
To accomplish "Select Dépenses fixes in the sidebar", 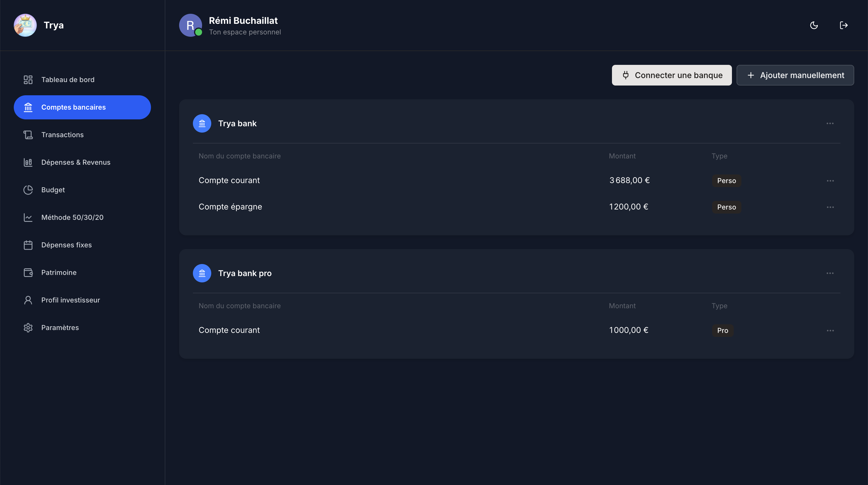I will [66, 245].
